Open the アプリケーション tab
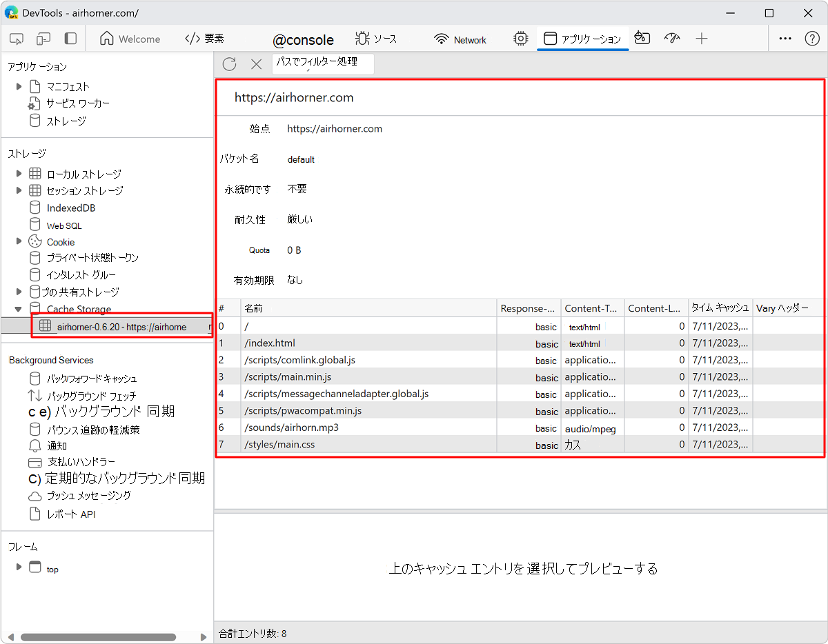The image size is (828, 644). pos(582,39)
